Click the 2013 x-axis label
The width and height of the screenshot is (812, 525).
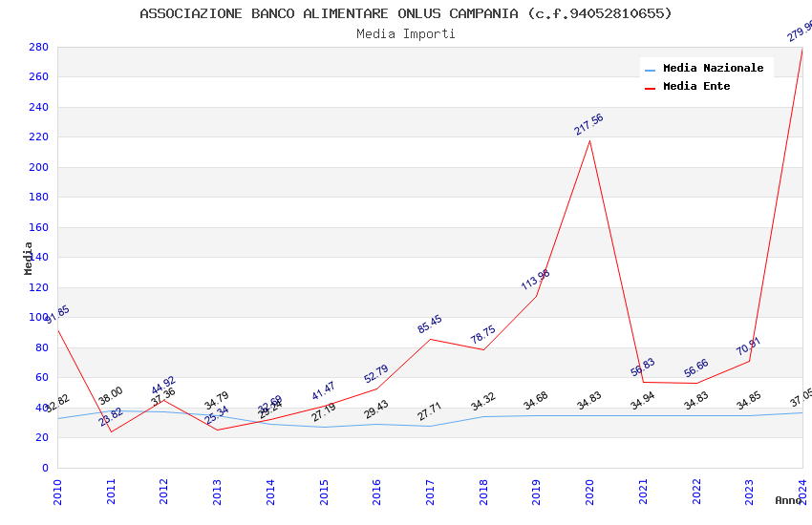pos(217,492)
